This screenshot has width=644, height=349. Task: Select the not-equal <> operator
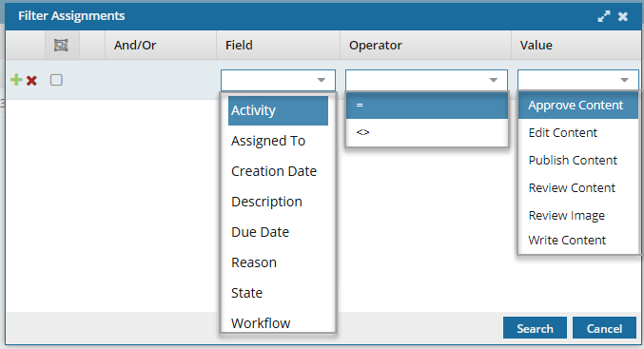[x=427, y=132]
